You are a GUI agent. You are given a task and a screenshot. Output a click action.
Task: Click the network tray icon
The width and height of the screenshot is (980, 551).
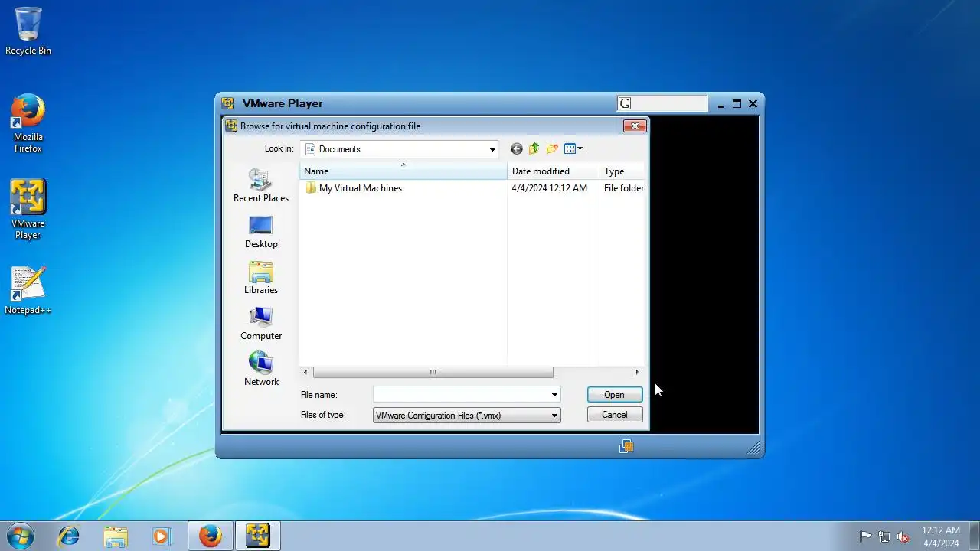pos(884,536)
